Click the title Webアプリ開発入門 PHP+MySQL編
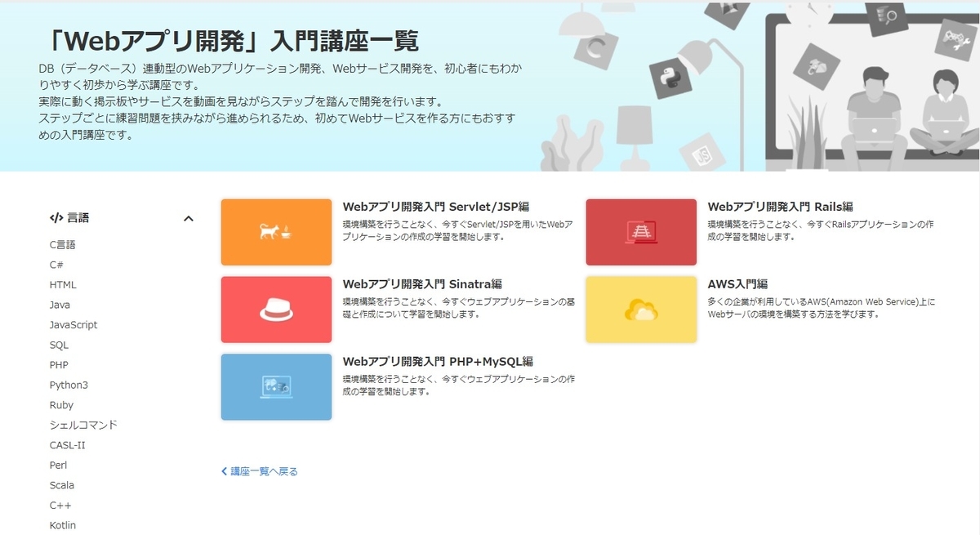The image size is (980, 535). 438,361
